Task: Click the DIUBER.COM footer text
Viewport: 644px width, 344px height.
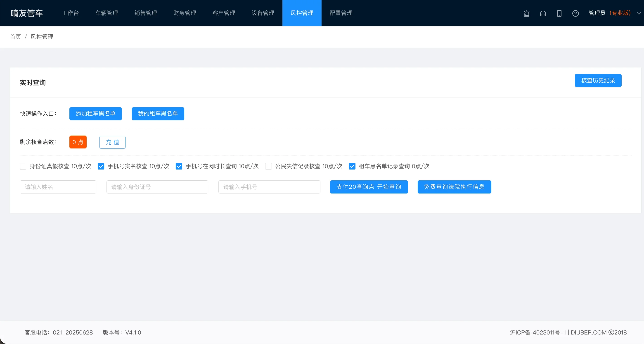Action: coord(589,332)
